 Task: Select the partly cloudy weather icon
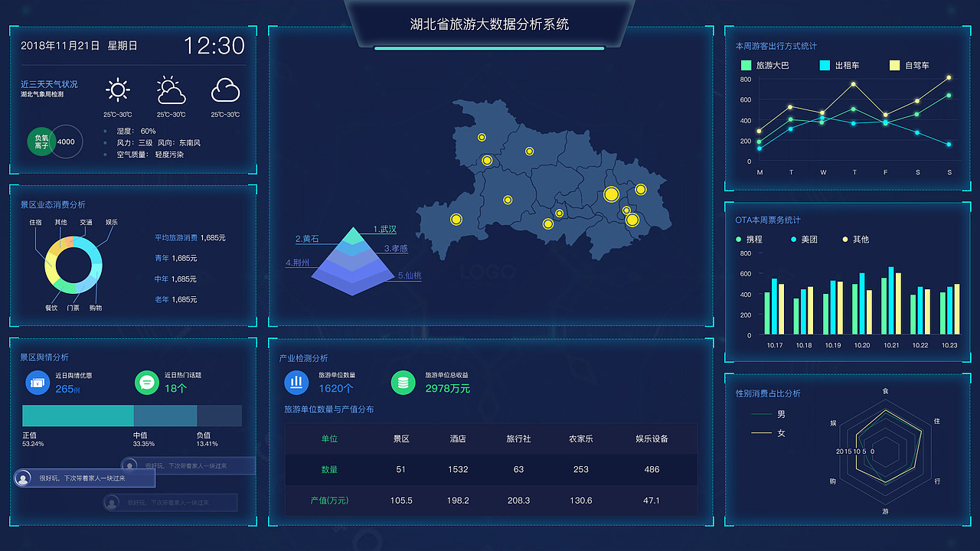click(171, 90)
